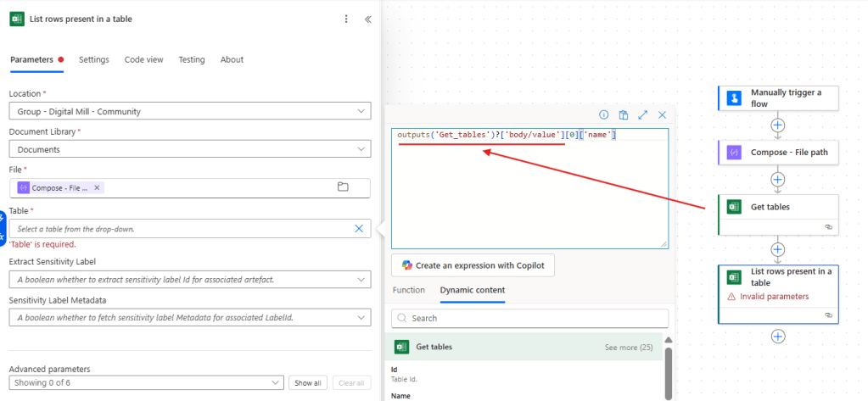Click the clipboard icon in expression editor
The height and width of the screenshot is (401, 868).
coord(624,114)
